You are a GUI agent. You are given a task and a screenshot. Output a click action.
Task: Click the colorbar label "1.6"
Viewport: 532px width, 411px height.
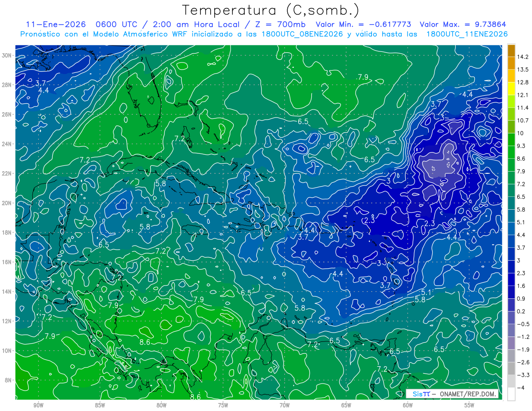click(521, 286)
